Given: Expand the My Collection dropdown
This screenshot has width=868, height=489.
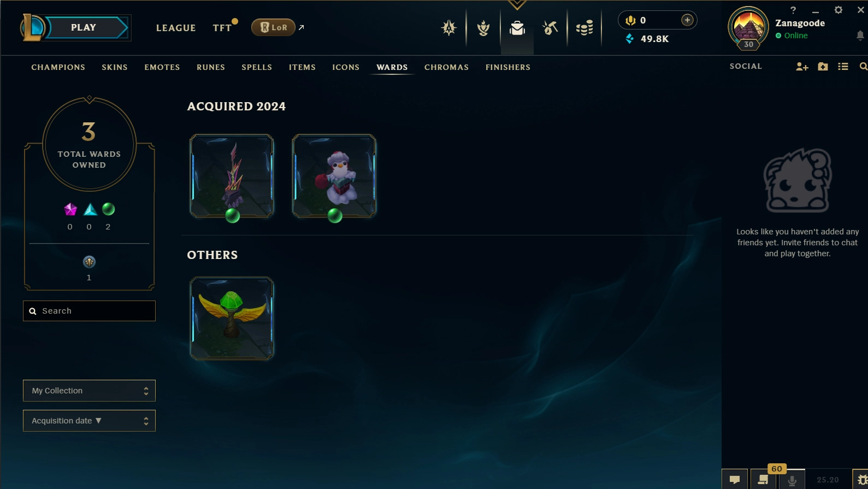Looking at the screenshot, I should 89,391.
